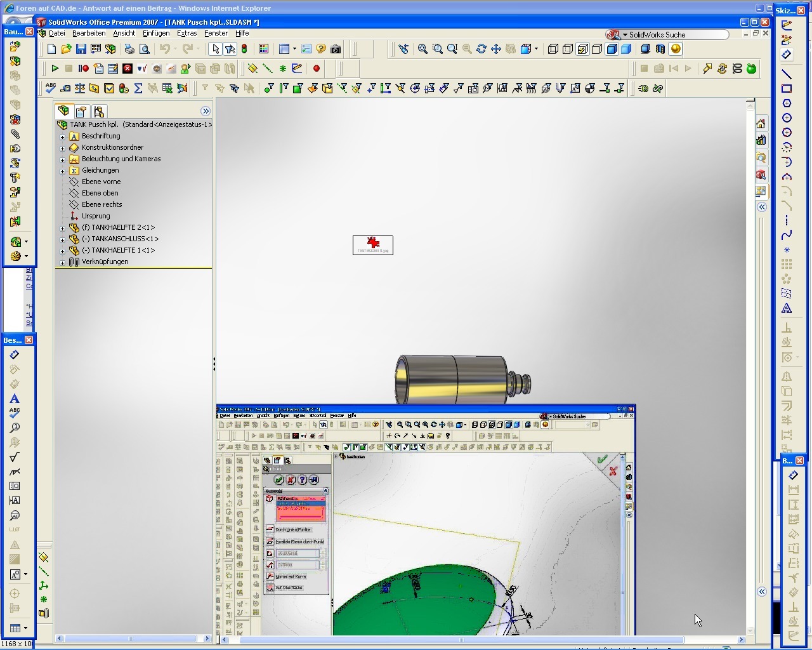
Task: Open the Fenster menu
Action: [x=216, y=33]
